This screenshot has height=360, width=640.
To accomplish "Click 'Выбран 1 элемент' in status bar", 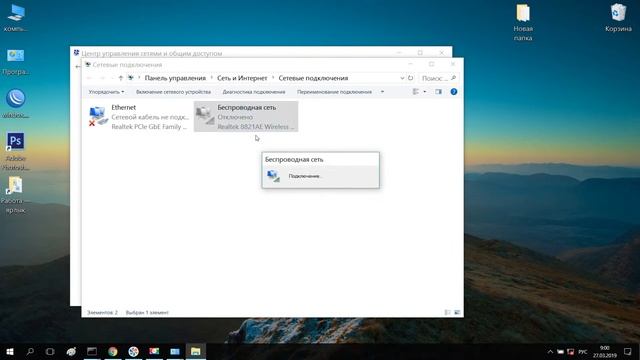I will coord(147,312).
